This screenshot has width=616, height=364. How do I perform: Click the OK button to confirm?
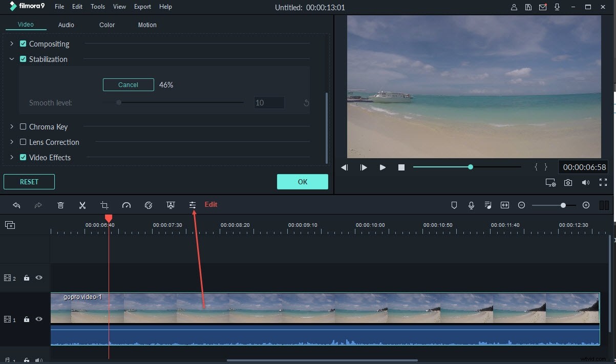point(302,182)
